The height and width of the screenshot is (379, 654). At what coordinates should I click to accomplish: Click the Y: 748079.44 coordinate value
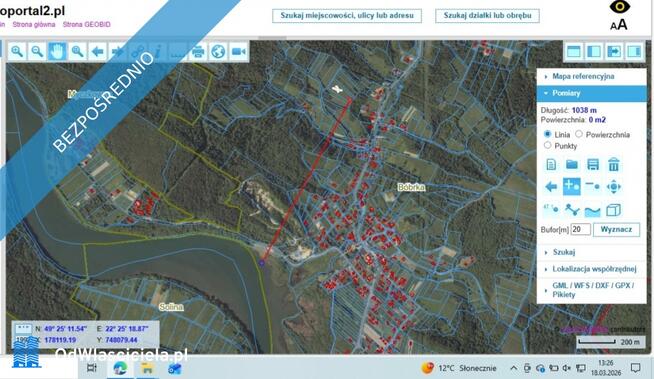117,340
